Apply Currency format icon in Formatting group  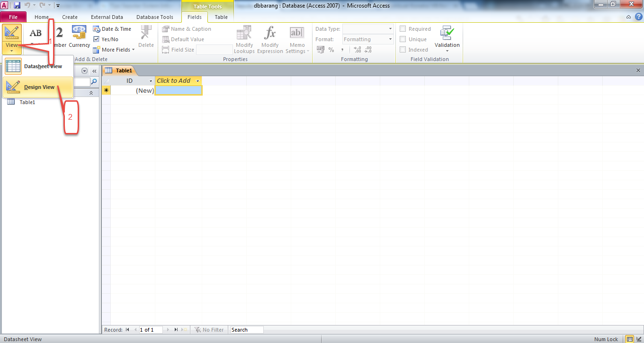[321, 49]
